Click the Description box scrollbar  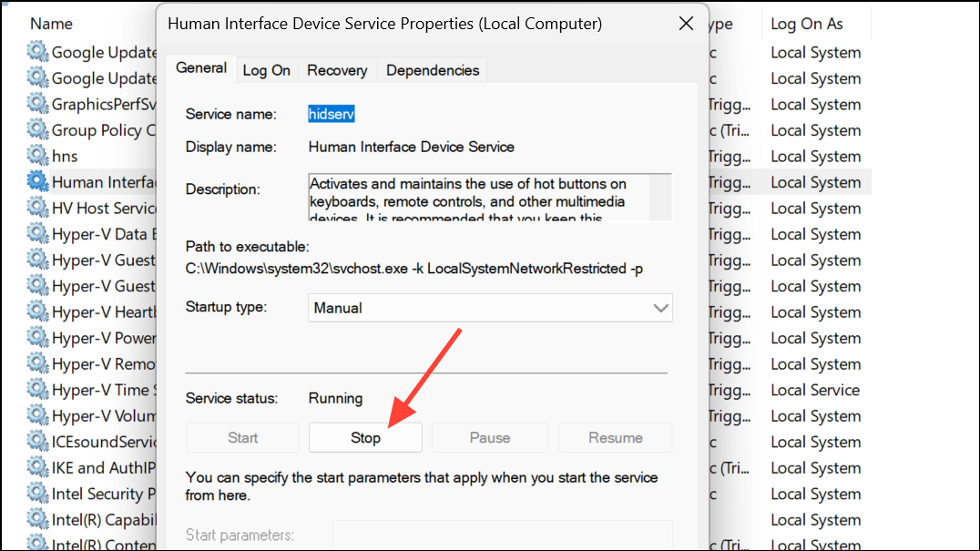tap(661, 197)
